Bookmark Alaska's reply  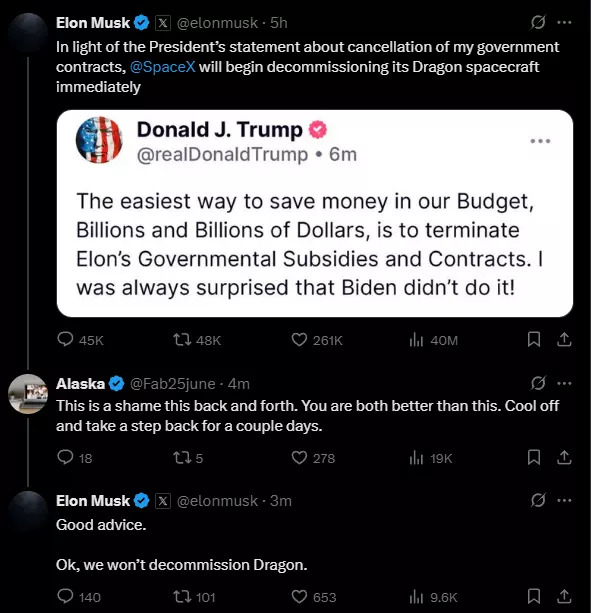[534, 457]
